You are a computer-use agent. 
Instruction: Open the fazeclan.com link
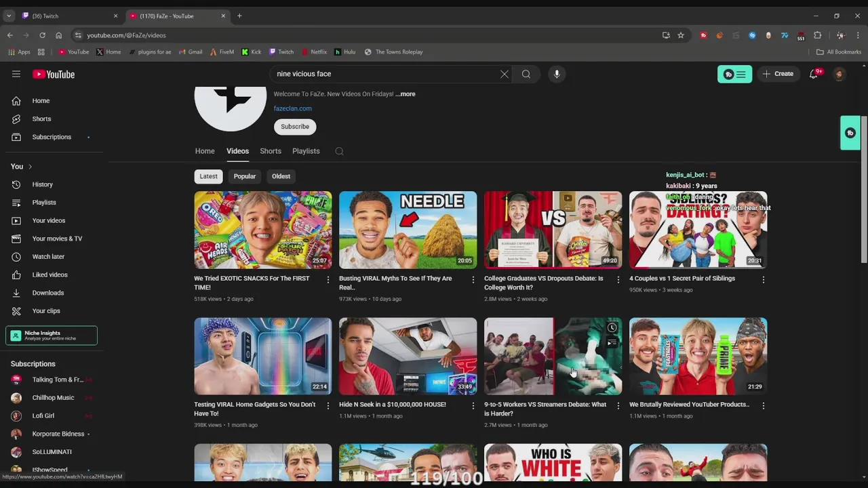293,108
